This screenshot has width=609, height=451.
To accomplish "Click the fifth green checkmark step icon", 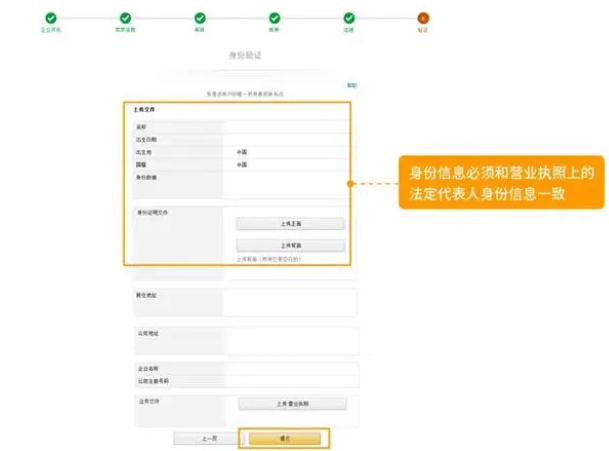I will pyautogui.click(x=349, y=18).
